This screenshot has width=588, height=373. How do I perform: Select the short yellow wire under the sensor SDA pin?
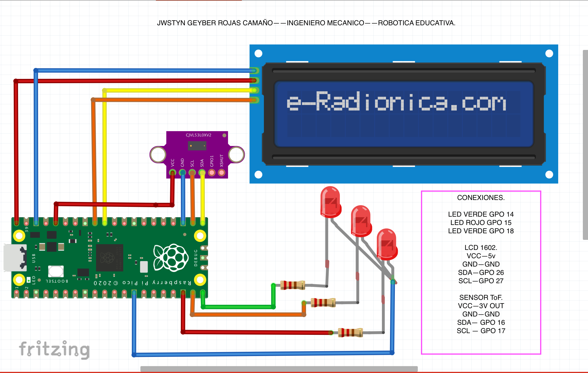pos(203,198)
